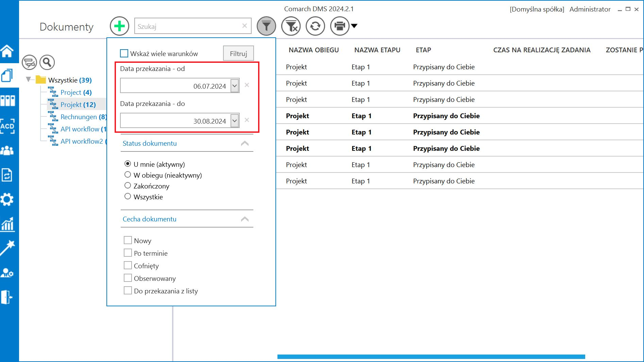Open ACD sidebar module
Viewport: 644px width, 362px height.
[7, 126]
